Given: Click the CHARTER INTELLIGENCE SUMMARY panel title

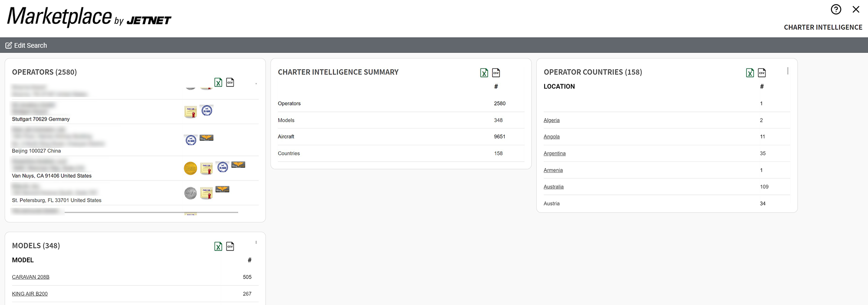Looking at the screenshot, I should pyautogui.click(x=338, y=72).
